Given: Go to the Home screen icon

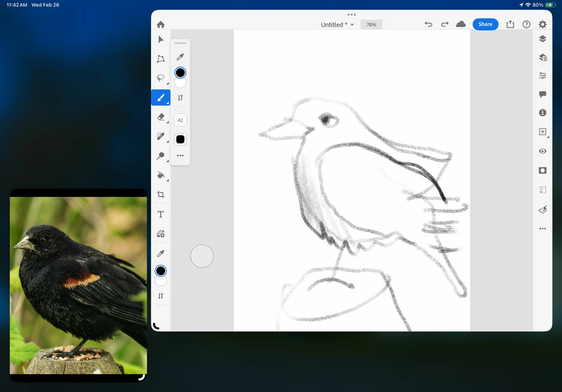Looking at the screenshot, I should pyautogui.click(x=161, y=24).
